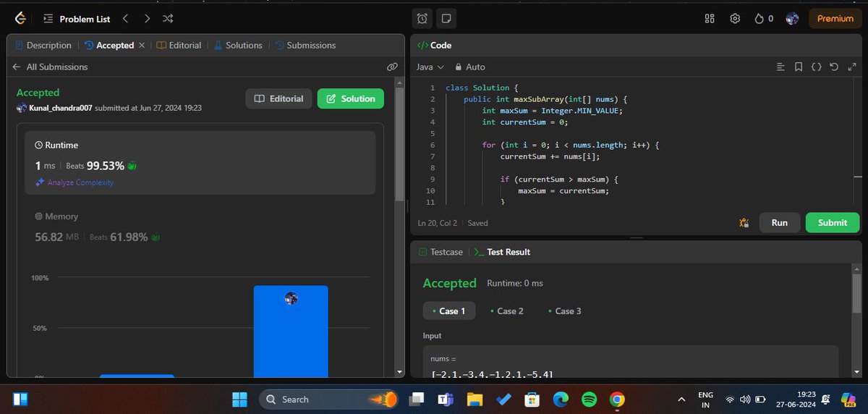Go back to All Submissions

coord(50,67)
